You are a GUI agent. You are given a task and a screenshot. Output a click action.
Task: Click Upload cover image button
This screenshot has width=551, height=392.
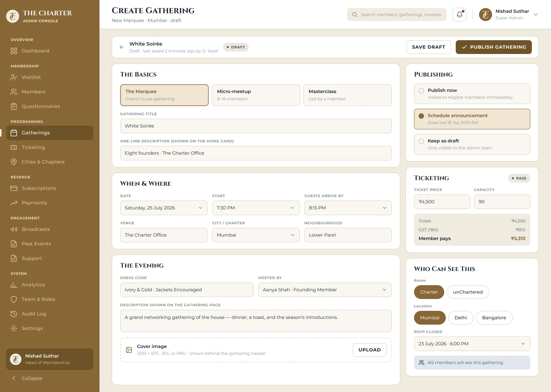370,350
